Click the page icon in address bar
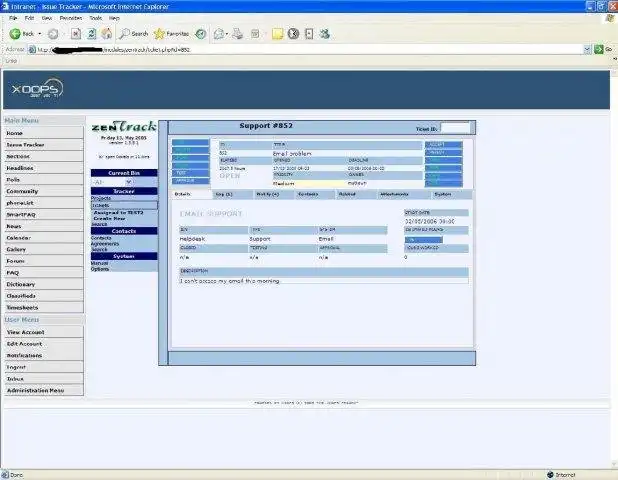This screenshot has height=480, width=618. click(x=32, y=50)
